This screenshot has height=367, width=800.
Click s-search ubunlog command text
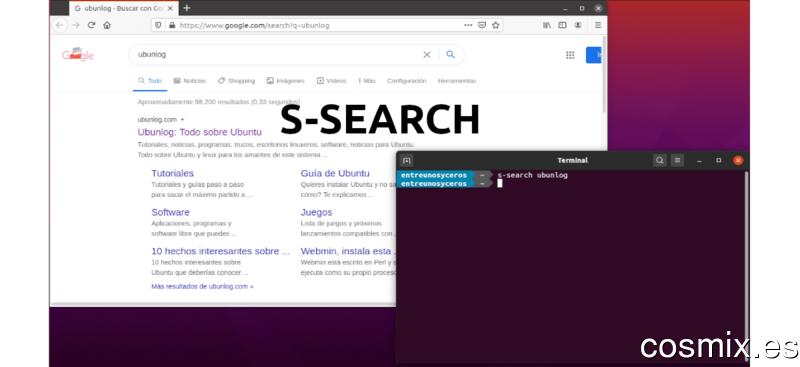(533, 175)
